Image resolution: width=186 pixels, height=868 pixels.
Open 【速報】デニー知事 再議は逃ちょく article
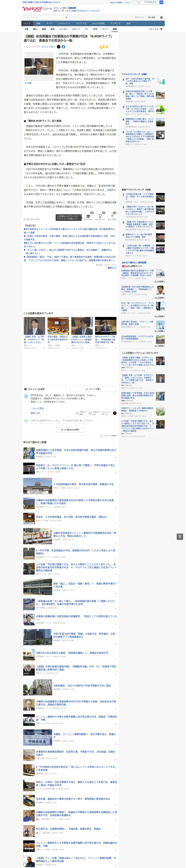point(76,860)
